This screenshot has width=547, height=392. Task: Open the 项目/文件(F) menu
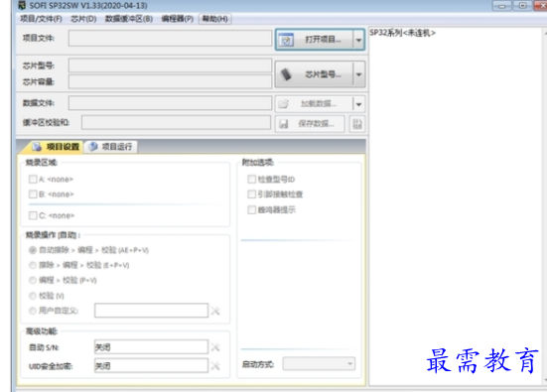[41, 19]
